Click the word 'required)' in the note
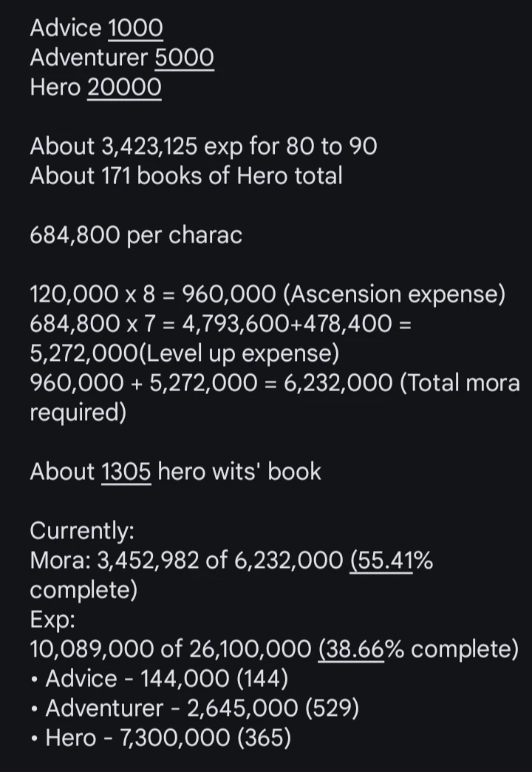Image resolution: width=532 pixels, height=772 pixels. (x=78, y=413)
